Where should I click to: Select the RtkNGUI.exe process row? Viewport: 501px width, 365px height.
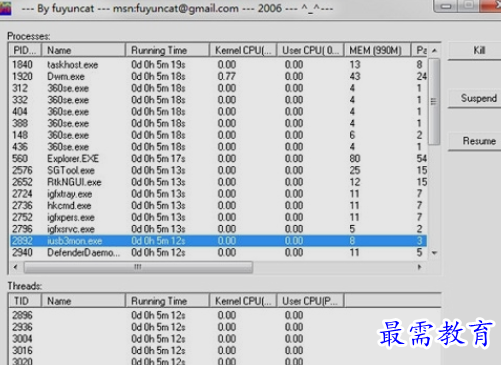click(x=218, y=182)
